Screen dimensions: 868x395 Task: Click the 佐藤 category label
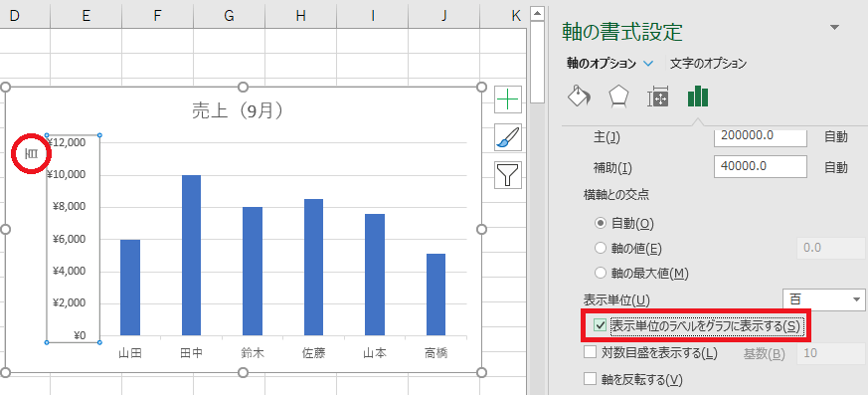pyautogui.click(x=314, y=353)
